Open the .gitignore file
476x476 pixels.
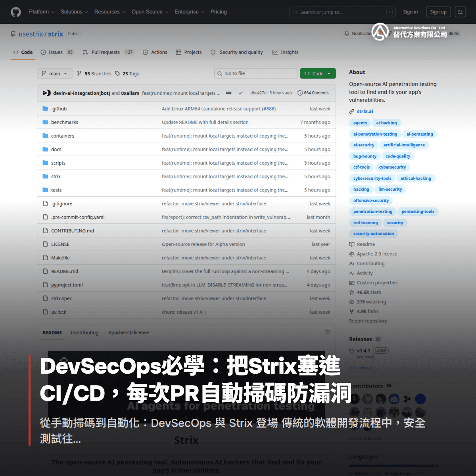(x=61, y=203)
